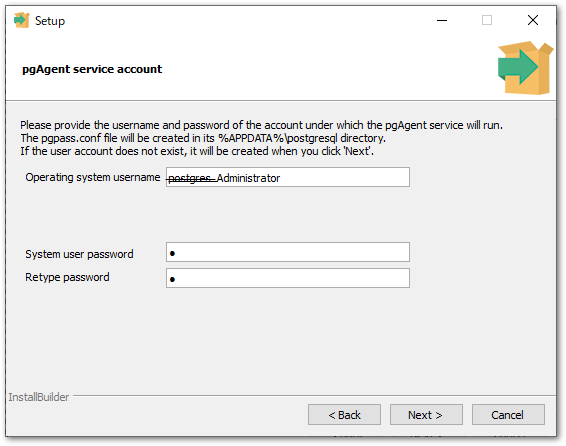Click the Next > button
Screen dimensions: 566x446
[426, 415]
